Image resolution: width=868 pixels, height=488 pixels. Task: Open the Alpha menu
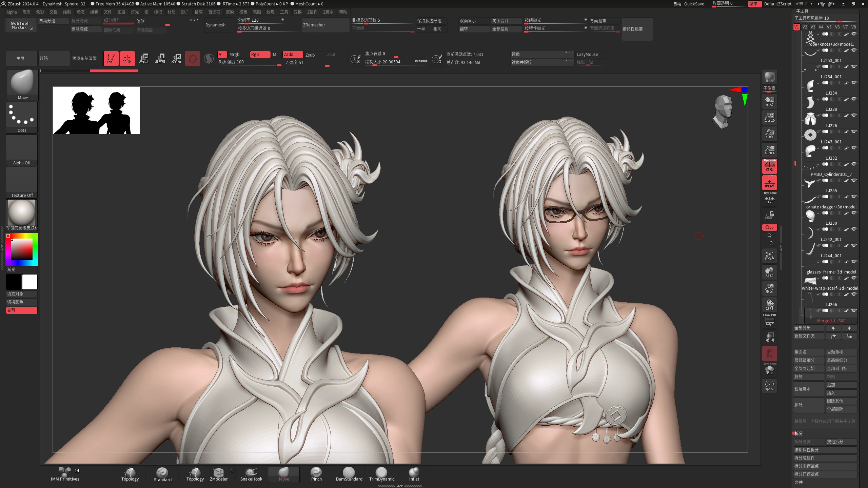[x=12, y=12]
